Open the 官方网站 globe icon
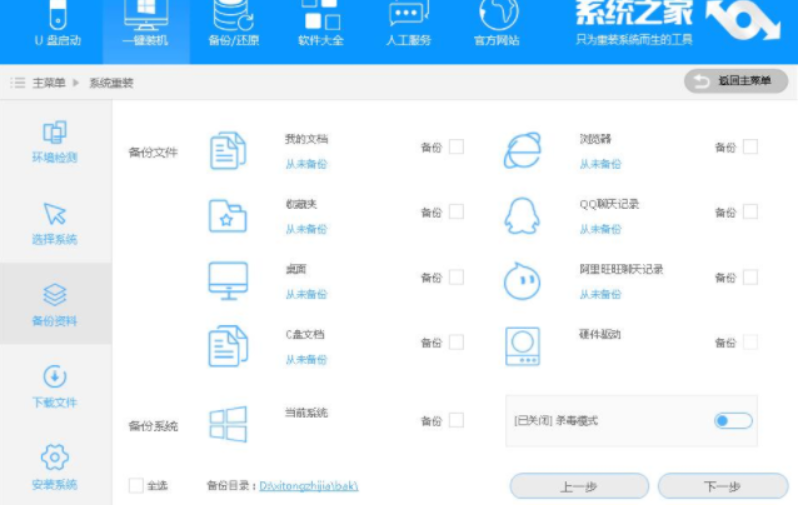This screenshot has height=505, width=799. pos(497,14)
